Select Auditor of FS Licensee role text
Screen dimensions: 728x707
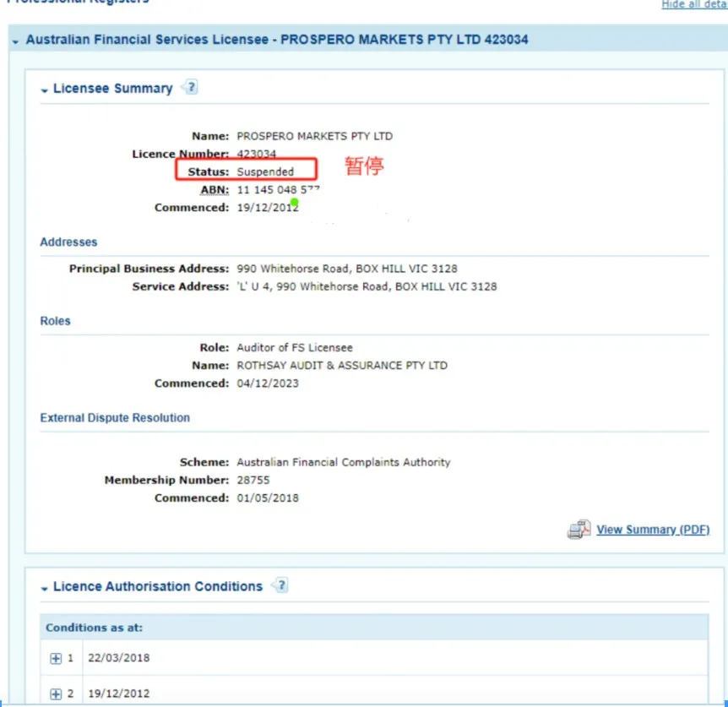click(x=295, y=348)
